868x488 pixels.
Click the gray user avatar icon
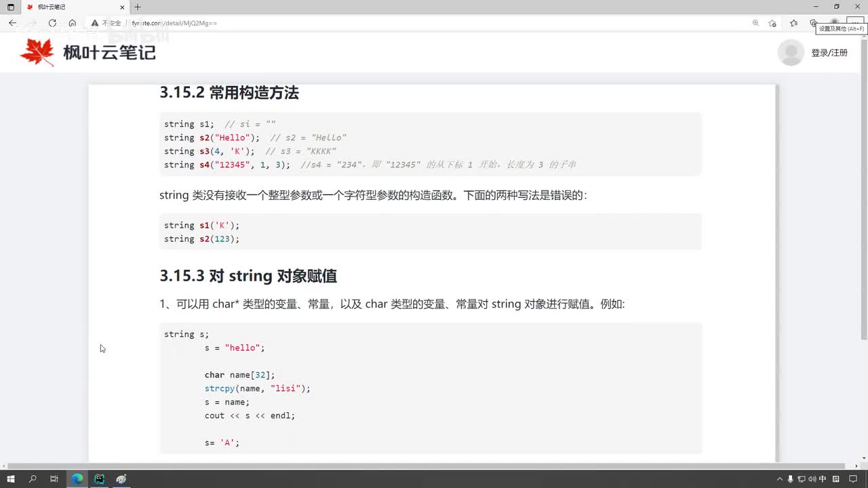coord(791,52)
